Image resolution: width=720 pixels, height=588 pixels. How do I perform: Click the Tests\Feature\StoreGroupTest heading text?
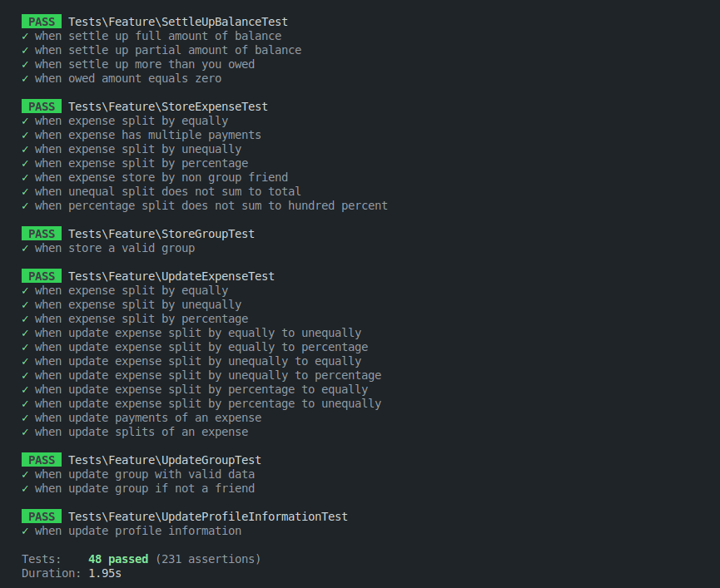161,234
